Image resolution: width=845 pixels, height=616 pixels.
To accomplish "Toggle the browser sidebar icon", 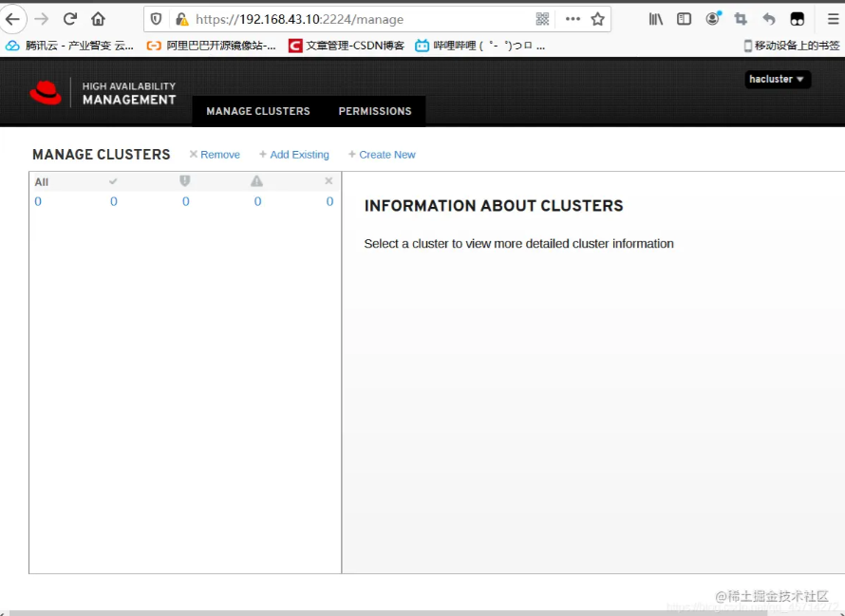I will (684, 19).
